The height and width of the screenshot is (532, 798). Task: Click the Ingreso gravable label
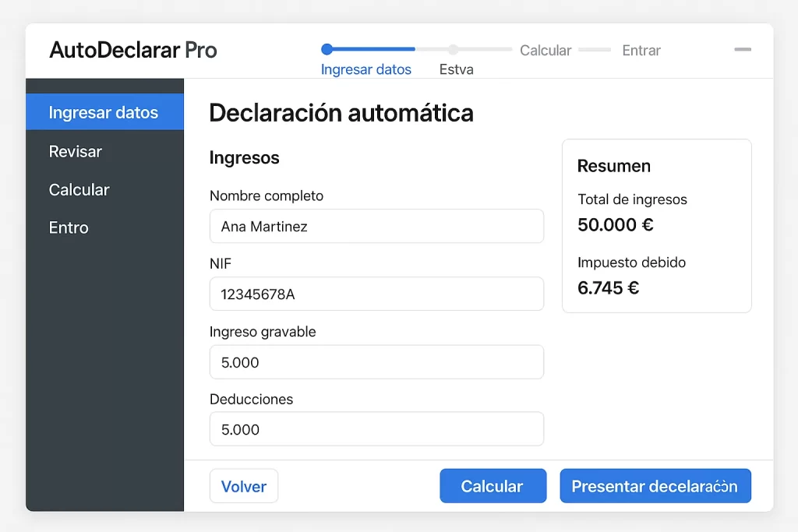[263, 332]
